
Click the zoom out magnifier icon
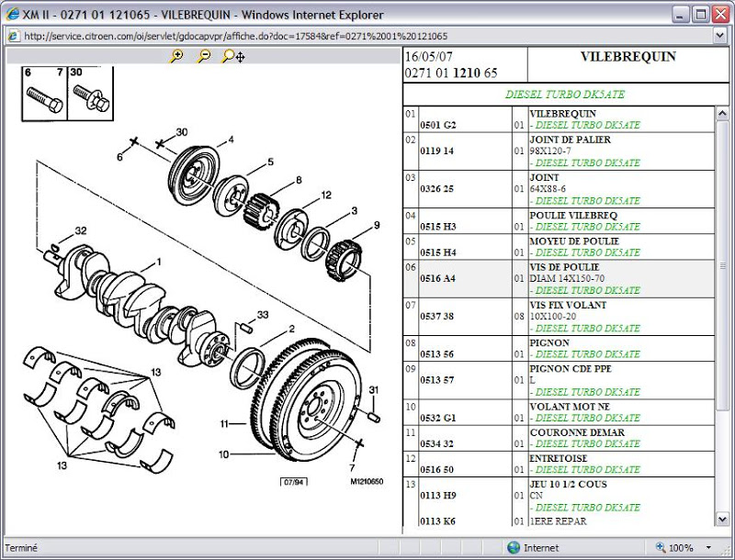204,56
